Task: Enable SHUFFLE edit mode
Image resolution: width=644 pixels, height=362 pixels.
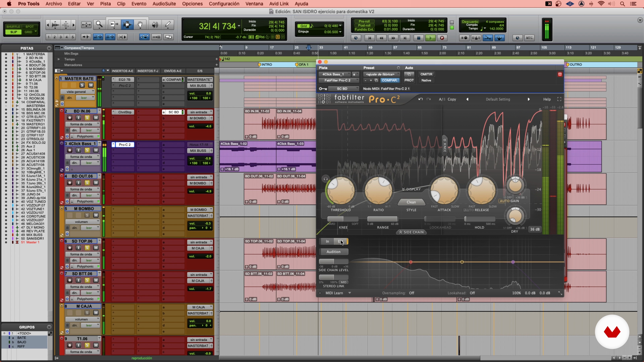Action: pos(13,26)
